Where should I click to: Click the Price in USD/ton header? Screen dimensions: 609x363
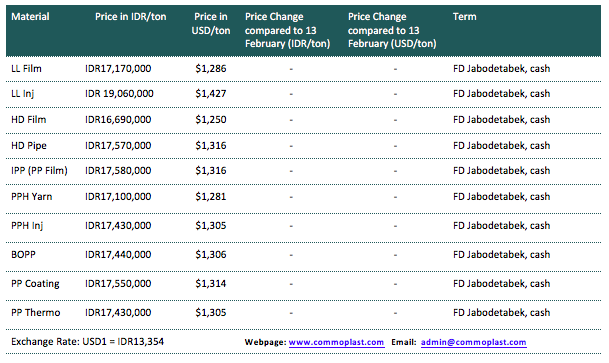[211, 23]
